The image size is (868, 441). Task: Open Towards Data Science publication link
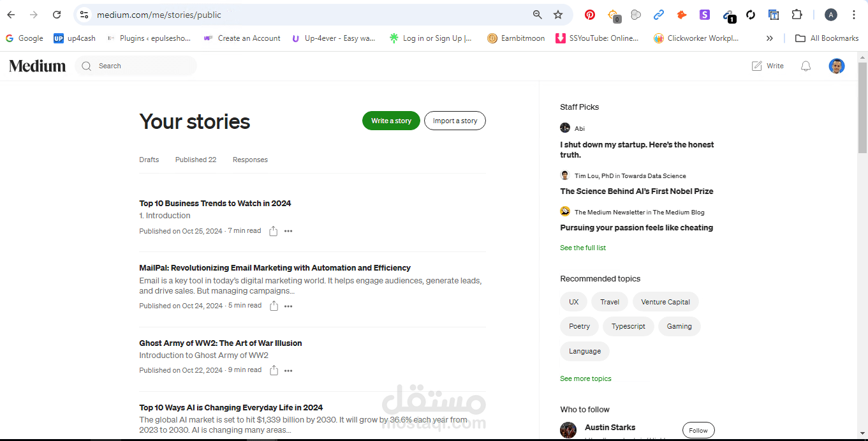654,176
